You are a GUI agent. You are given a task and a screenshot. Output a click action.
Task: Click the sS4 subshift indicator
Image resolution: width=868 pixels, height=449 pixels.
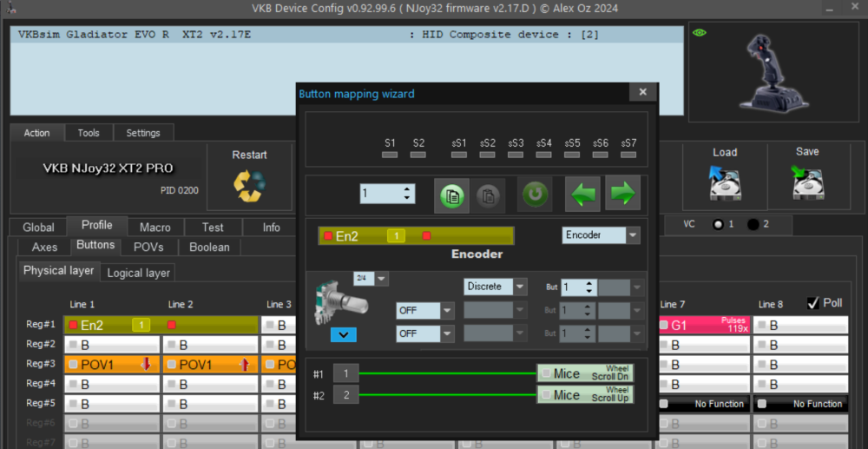coord(543,155)
